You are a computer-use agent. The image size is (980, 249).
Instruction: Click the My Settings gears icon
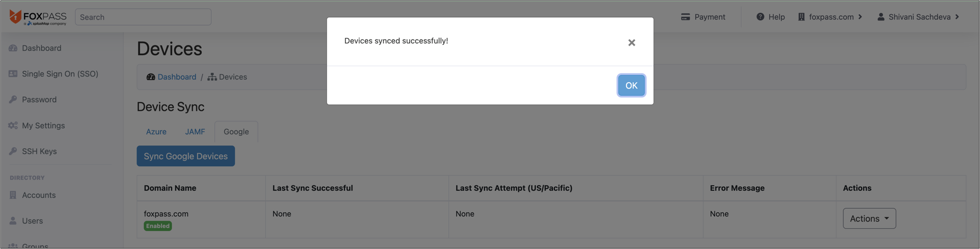point(13,126)
